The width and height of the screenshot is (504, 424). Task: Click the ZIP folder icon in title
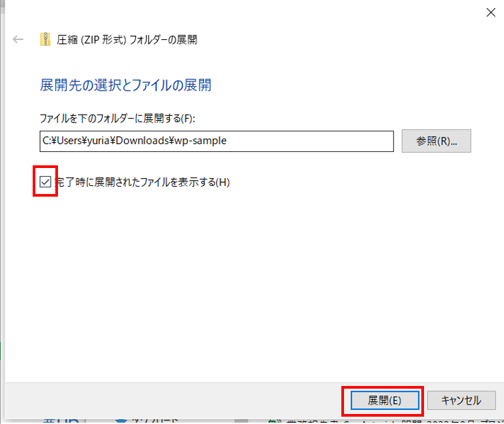tap(45, 39)
